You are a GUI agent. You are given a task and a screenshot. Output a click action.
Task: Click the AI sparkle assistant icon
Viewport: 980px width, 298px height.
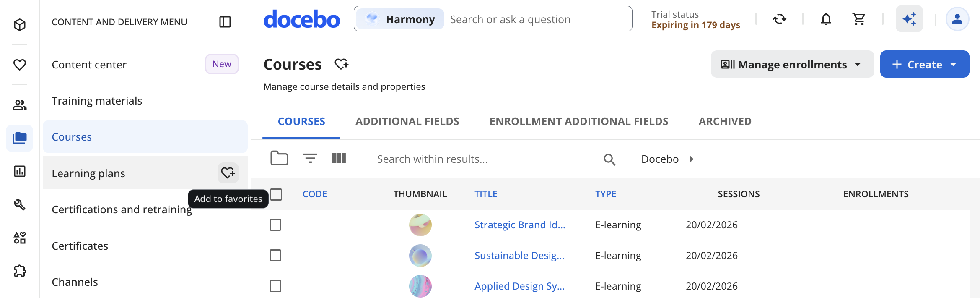909,19
